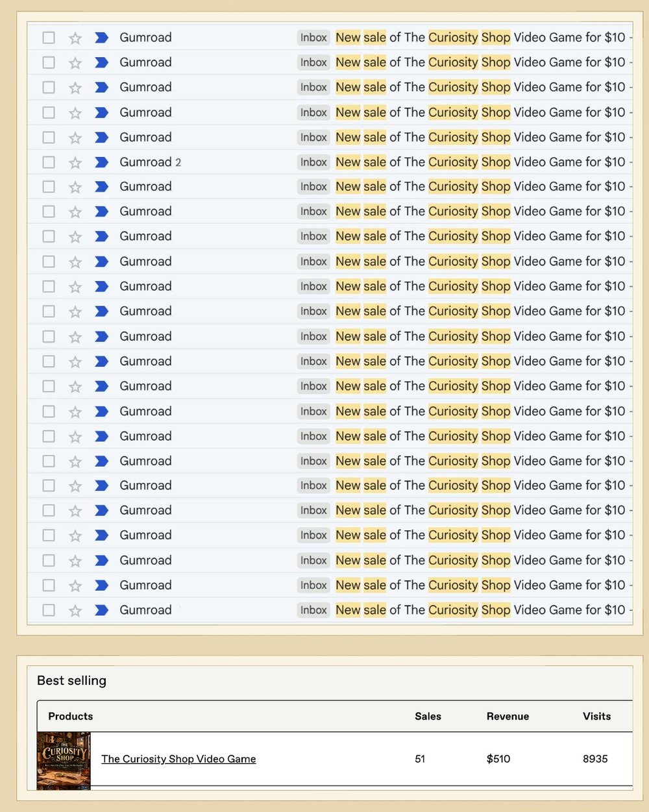The image size is (649, 812).
Task: Open The Curiosity Shop Video Game product link
Action: click(178, 759)
